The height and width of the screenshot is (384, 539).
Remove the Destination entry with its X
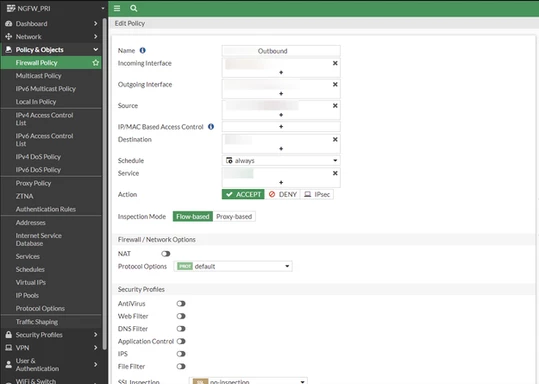coord(335,140)
